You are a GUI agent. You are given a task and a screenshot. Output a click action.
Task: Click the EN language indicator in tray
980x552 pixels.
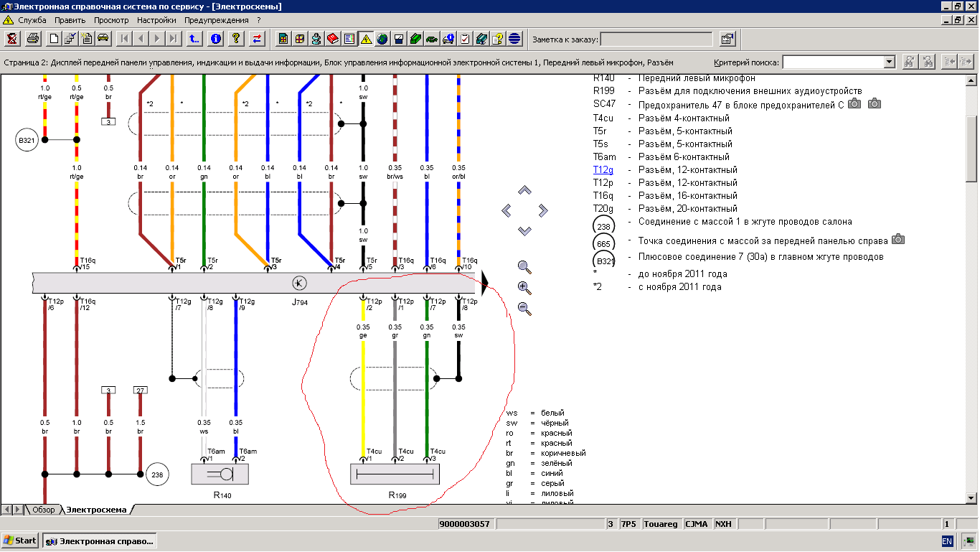pos(947,541)
